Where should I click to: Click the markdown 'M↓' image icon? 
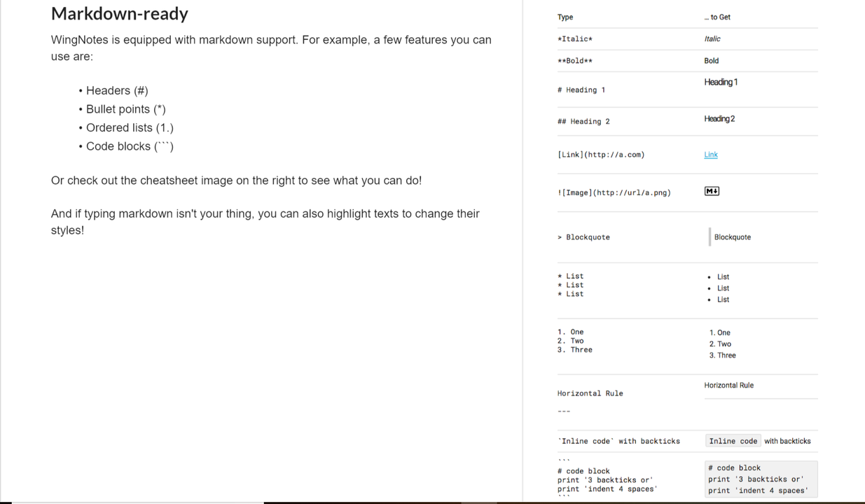click(x=712, y=191)
